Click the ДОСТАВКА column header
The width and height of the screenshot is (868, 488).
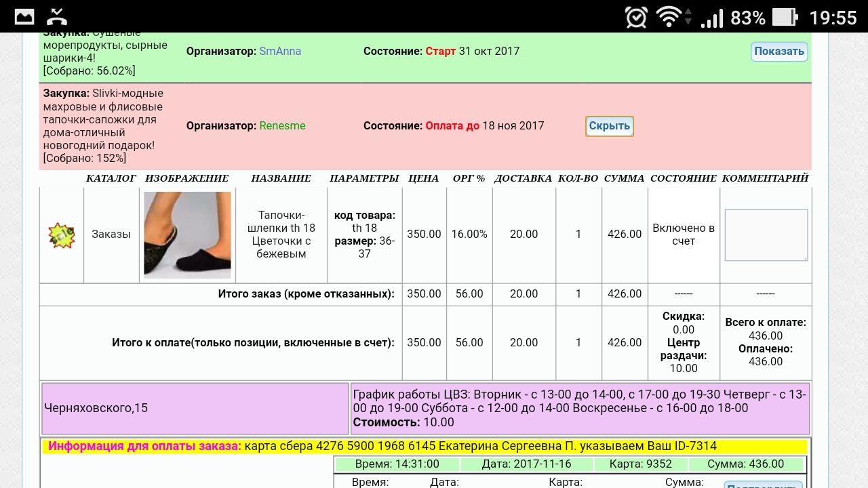[x=524, y=178]
